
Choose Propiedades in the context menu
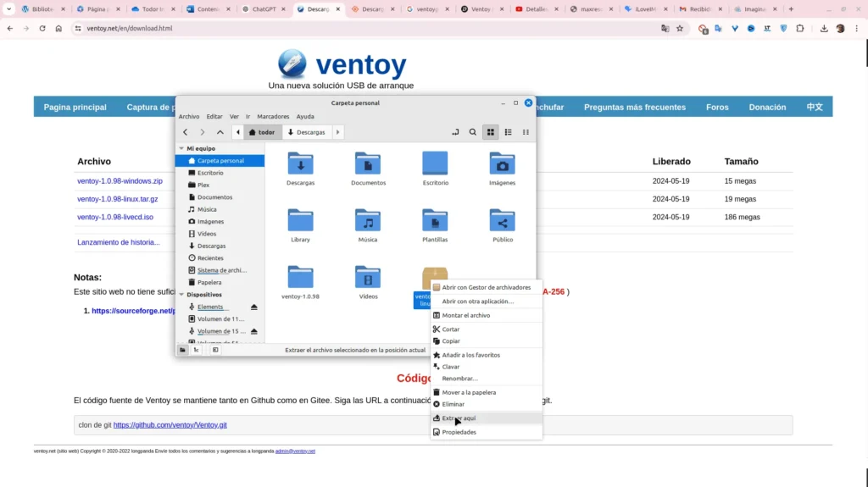[x=486, y=432]
